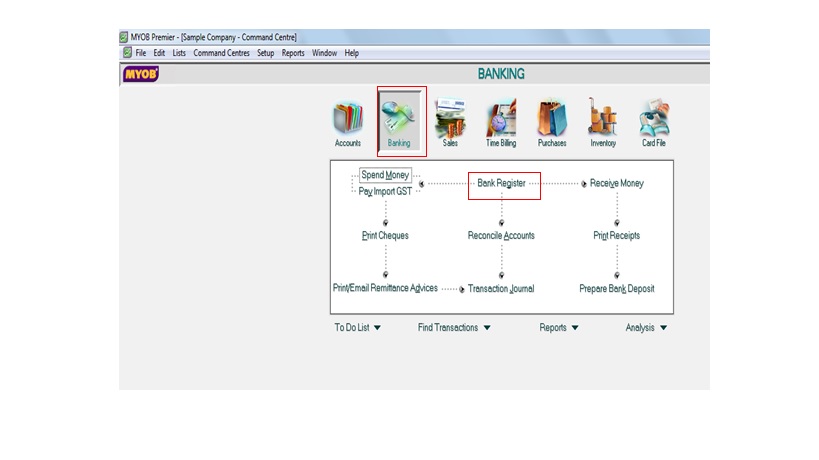Click the menu bar document icon
The width and height of the screenshot is (819, 460).
pyautogui.click(x=127, y=53)
